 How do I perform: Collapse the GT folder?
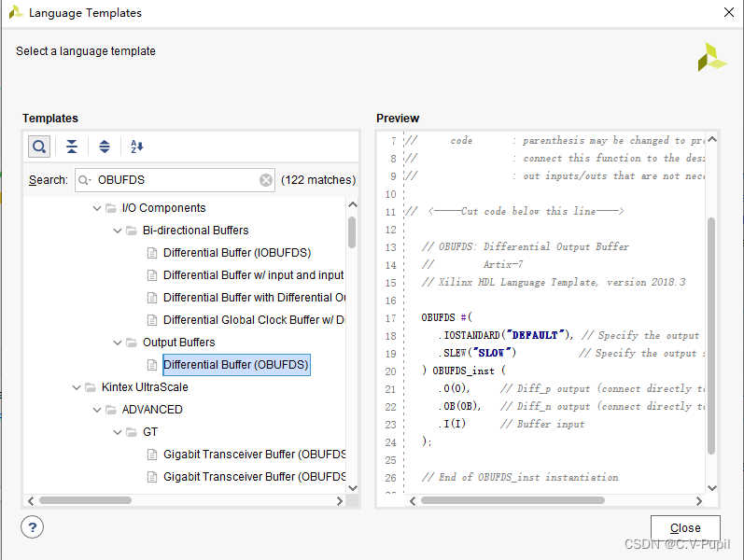118,432
